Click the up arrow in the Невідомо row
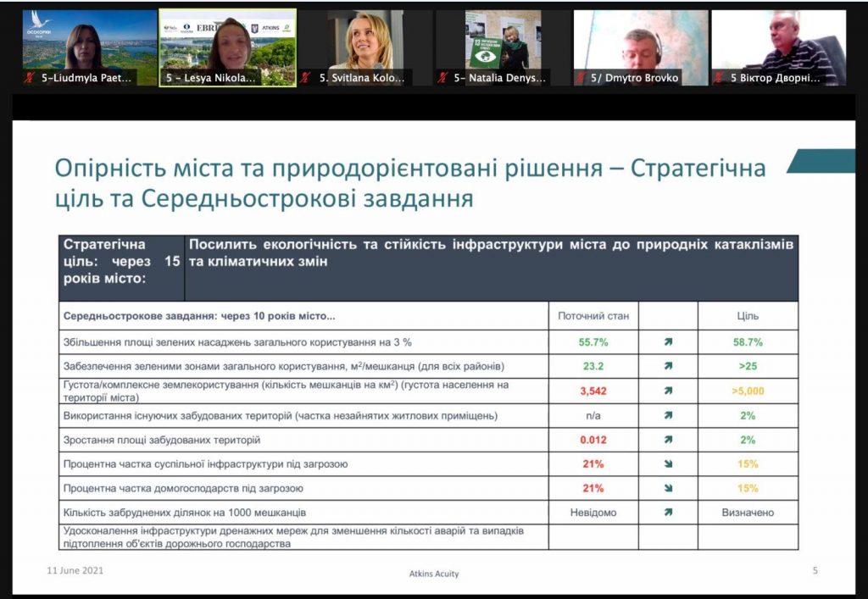Viewport: 868px width, 599px height. 668,513
